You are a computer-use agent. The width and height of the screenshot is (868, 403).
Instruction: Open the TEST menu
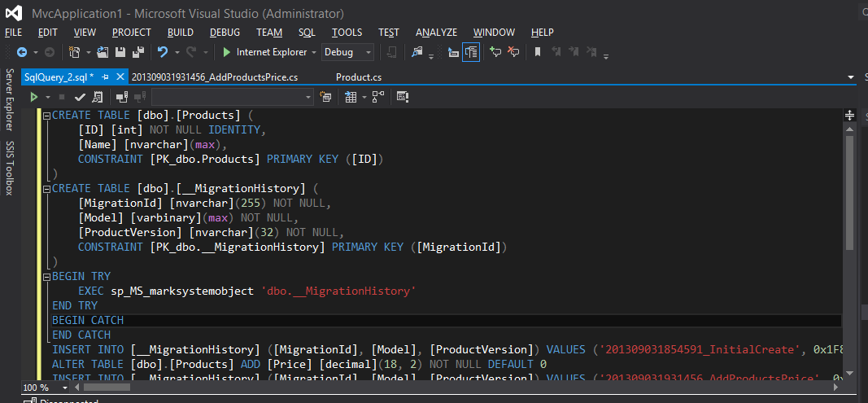tap(389, 33)
